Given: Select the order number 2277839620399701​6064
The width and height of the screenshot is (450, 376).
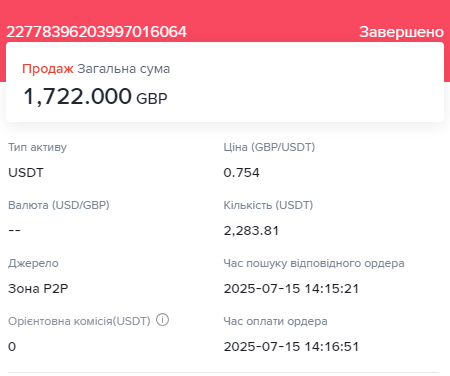Looking at the screenshot, I should [x=96, y=32].
